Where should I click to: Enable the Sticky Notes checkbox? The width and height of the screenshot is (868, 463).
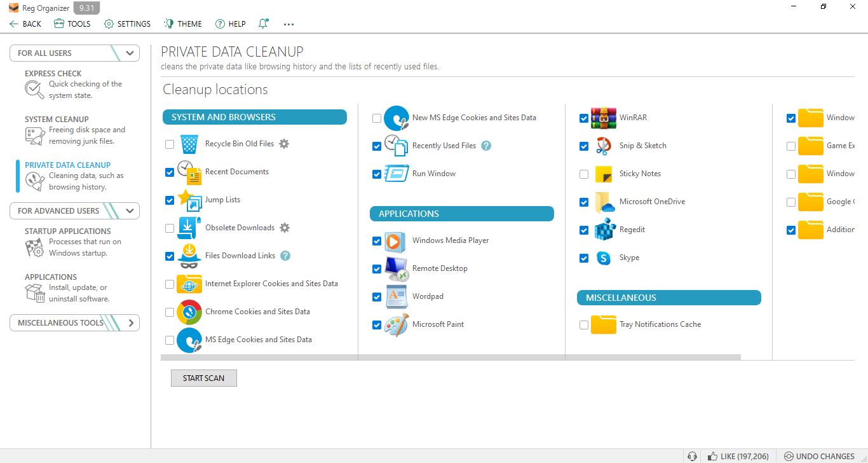click(584, 174)
